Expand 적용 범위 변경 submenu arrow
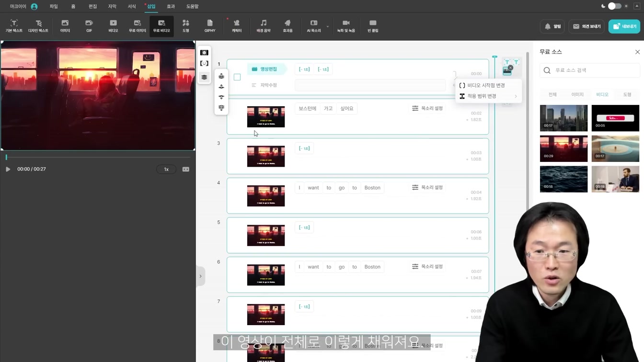The width and height of the screenshot is (644, 362). tap(516, 96)
